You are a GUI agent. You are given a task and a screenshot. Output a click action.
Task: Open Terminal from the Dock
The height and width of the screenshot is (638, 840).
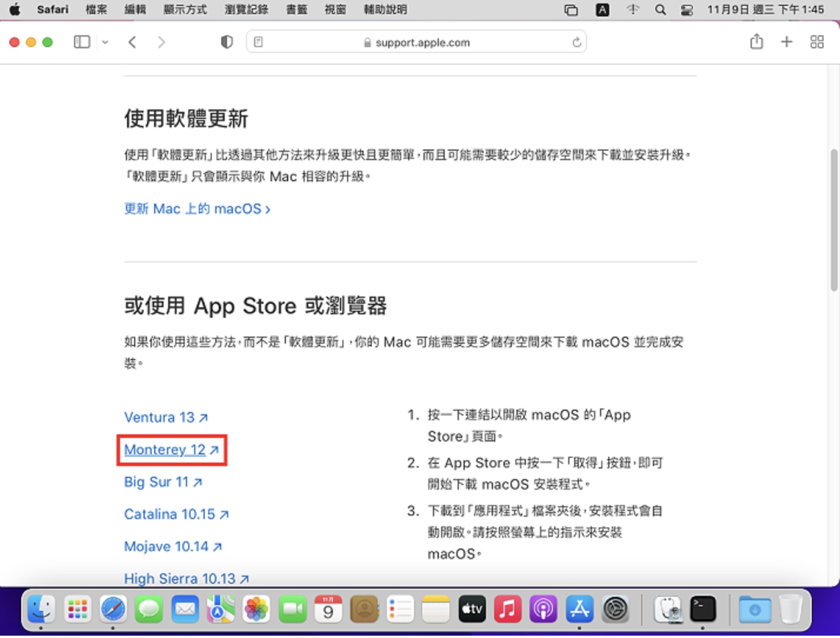tap(704, 609)
